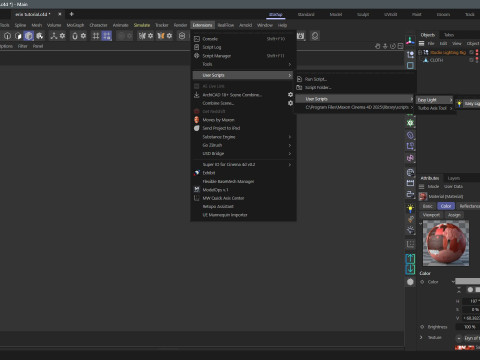The height and width of the screenshot is (360, 480).
Task: Toggle Studio lighting Rig layer checkbox
Action: pos(471,52)
